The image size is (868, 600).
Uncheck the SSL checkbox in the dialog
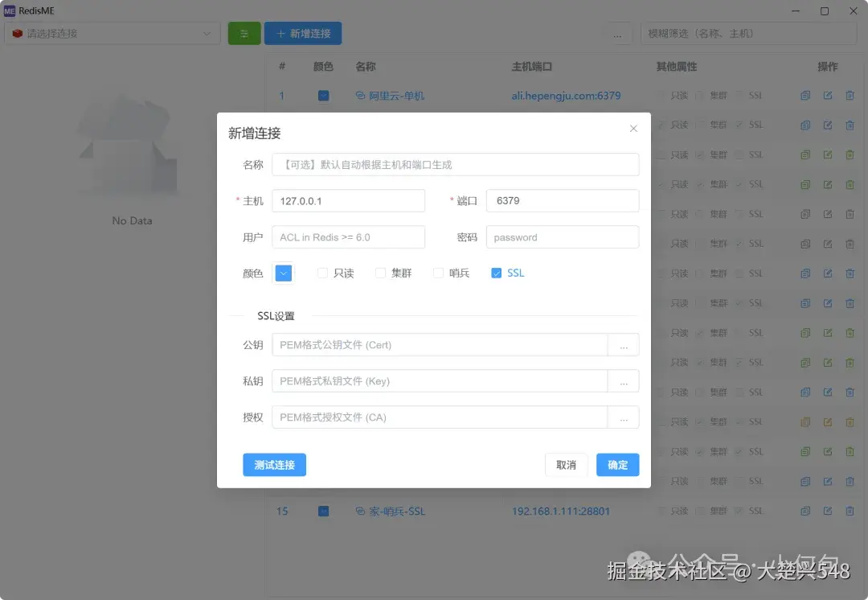click(x=496, y=273)
